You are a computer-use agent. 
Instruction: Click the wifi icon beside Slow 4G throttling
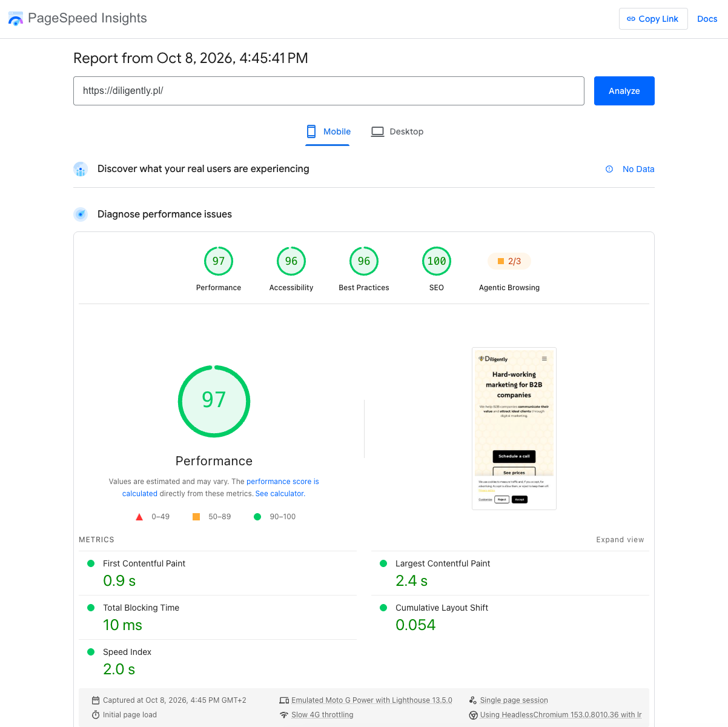[x=284, y=715]
